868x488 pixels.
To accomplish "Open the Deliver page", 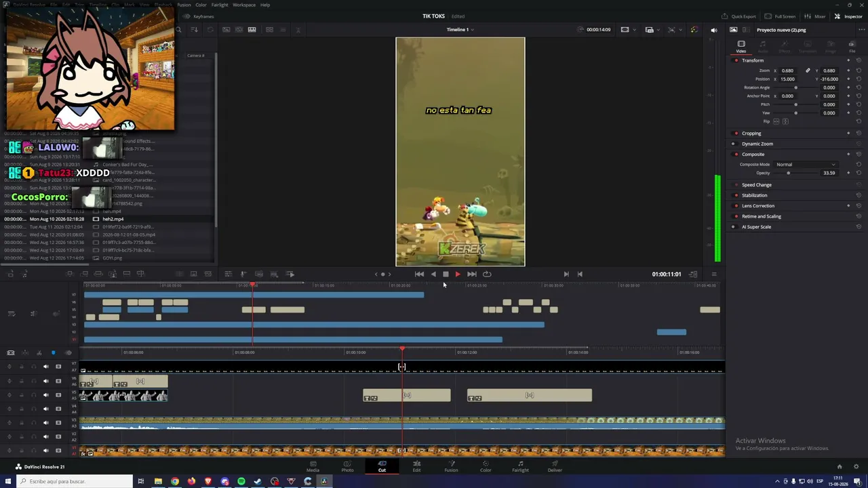I will click(x=555, y=466).
